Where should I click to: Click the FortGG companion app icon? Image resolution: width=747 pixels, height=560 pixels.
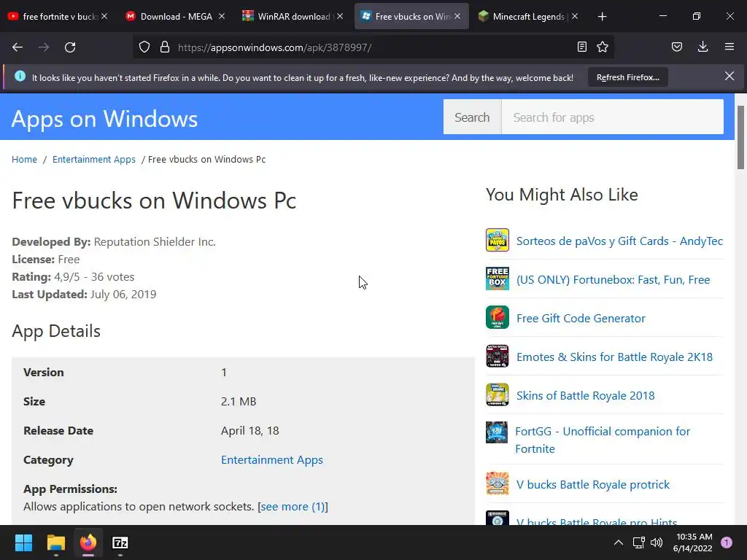pos(496,432)
